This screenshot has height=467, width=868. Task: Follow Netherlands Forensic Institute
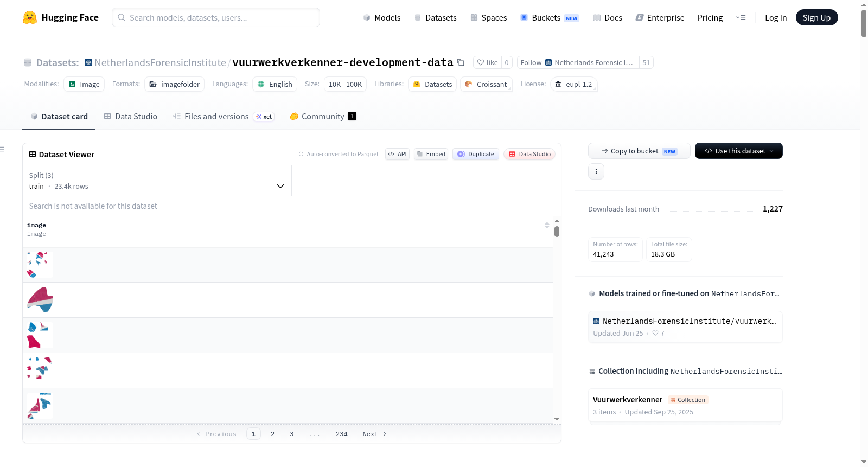(x=578, y=62)
